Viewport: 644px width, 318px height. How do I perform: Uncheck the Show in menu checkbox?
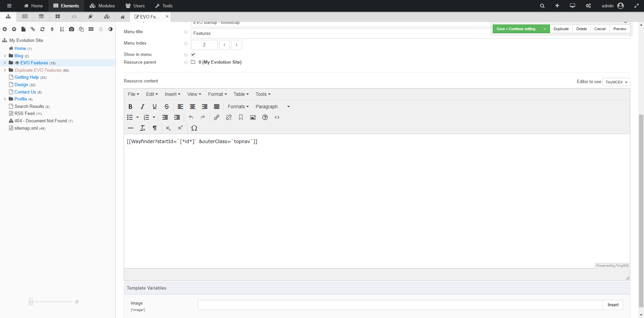pos(193,54)
